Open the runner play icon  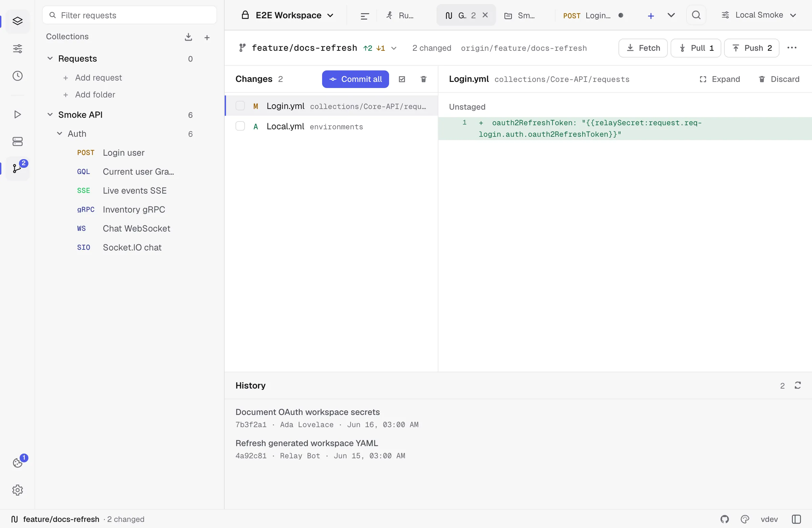click(17, 114)
